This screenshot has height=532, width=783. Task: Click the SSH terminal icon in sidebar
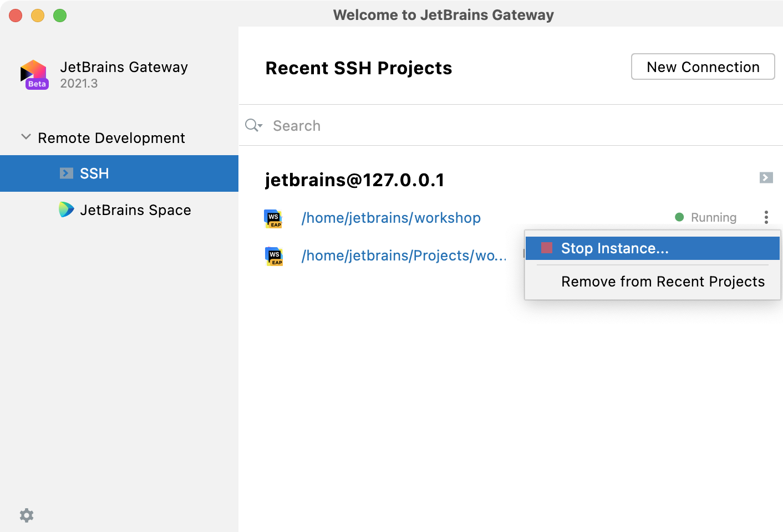(67, 173)
